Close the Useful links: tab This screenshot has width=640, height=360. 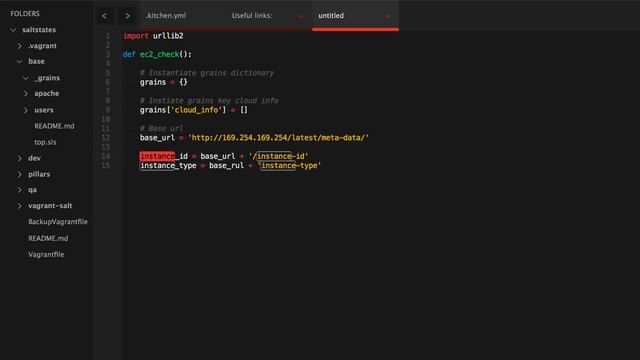point(301,16)
